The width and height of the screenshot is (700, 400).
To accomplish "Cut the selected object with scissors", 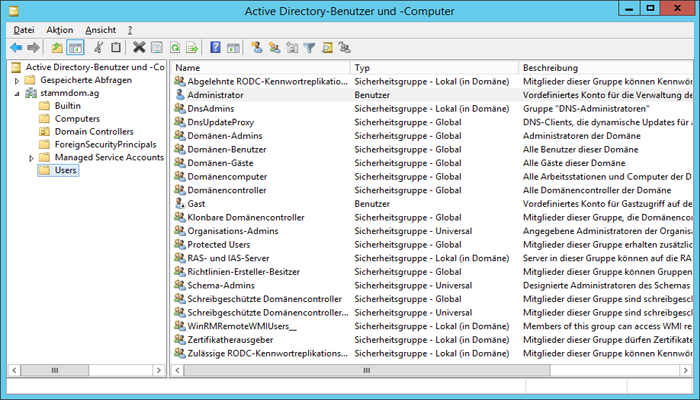I will click(x=98, y=47).
